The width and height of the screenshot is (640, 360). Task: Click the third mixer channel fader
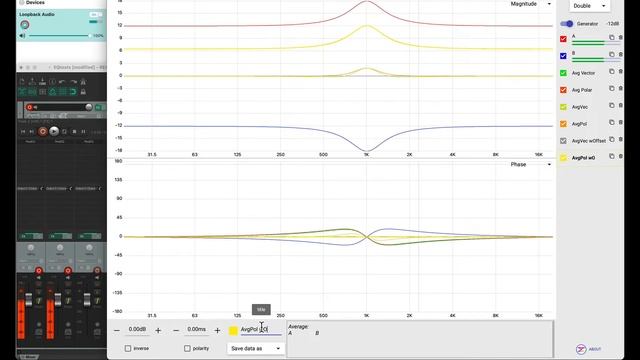[x=87, y=299]
